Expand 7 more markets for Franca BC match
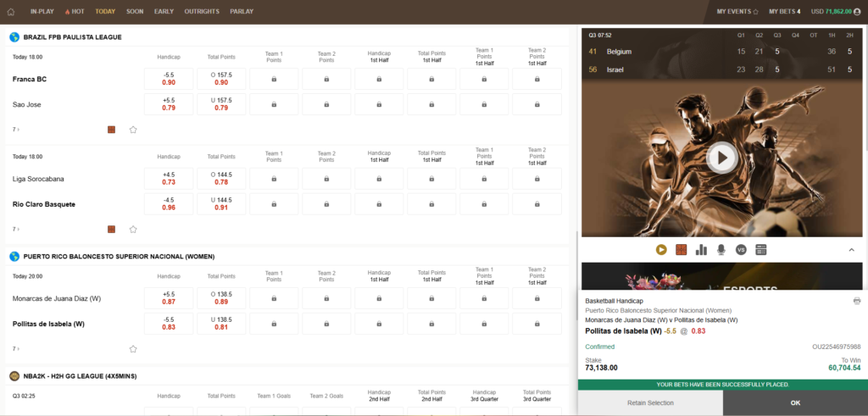The height and width of the screenshot is (416, 868). coord(16,130)
